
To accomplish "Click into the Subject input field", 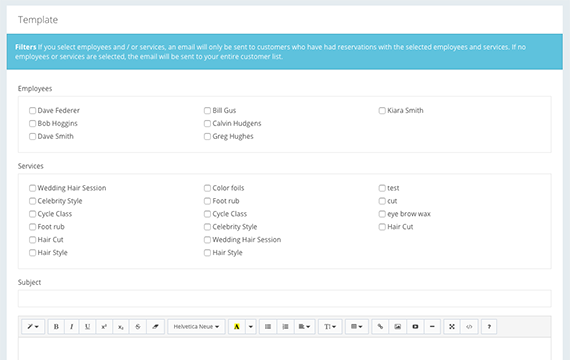I will click(285, 299).
